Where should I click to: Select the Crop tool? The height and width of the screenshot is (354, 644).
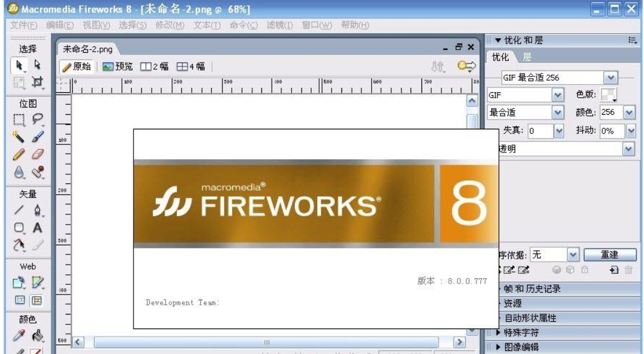[x=38, y=82]
